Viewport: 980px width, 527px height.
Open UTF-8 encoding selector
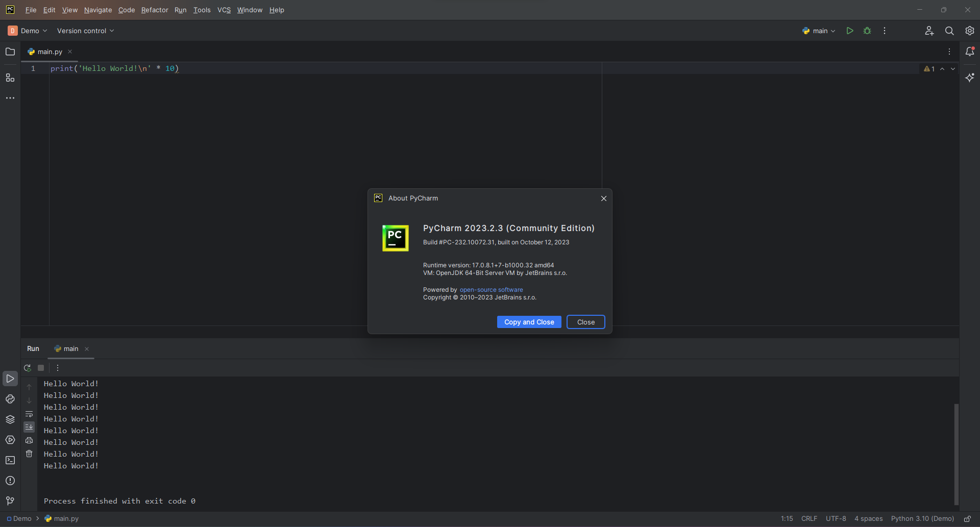tap(836, 519)
